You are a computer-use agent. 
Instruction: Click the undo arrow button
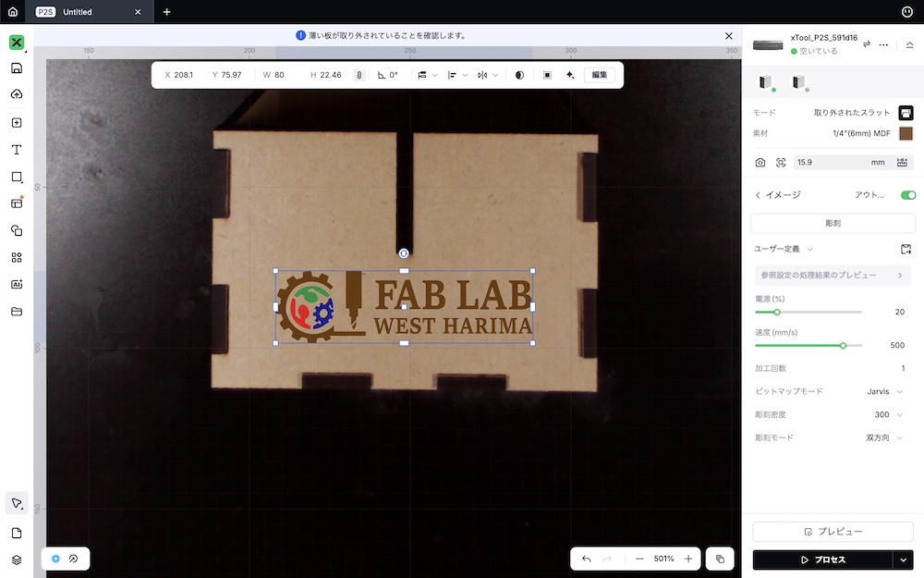(x=586, y=560)
